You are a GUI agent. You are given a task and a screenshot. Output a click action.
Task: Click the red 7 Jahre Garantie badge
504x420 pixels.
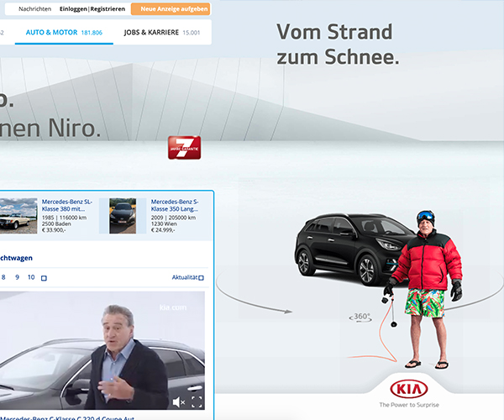[x=184, y=148]
